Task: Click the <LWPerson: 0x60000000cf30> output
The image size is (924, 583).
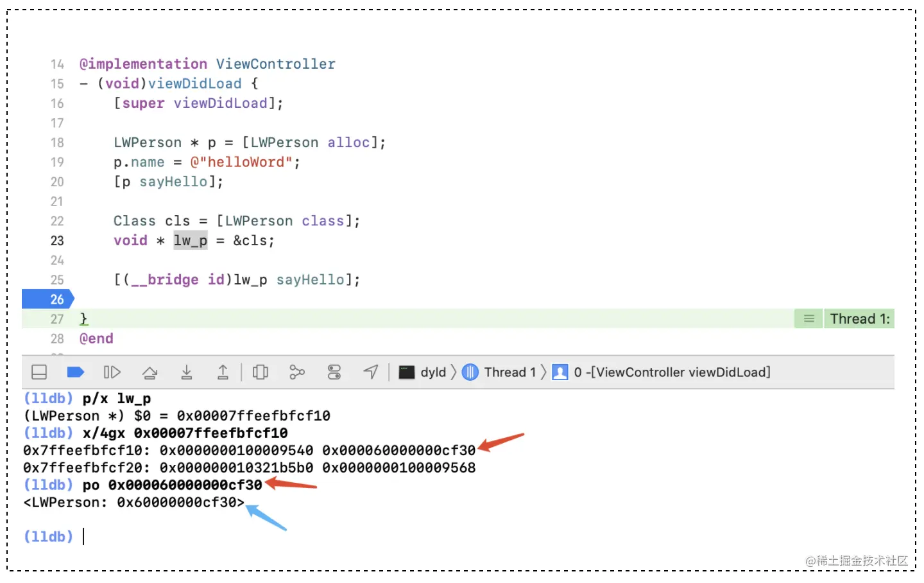Action: tap(134, 503)
